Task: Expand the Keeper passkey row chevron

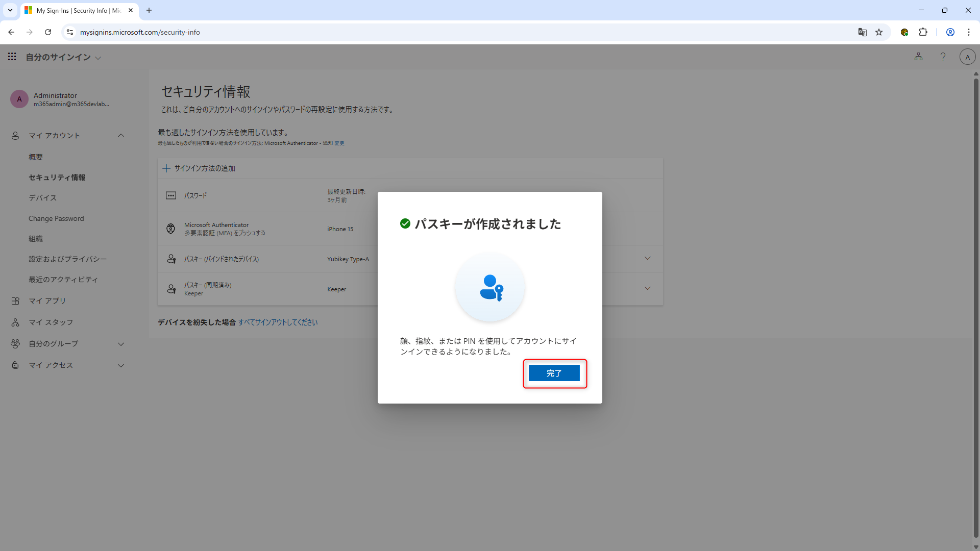Action: pos(647,288)
